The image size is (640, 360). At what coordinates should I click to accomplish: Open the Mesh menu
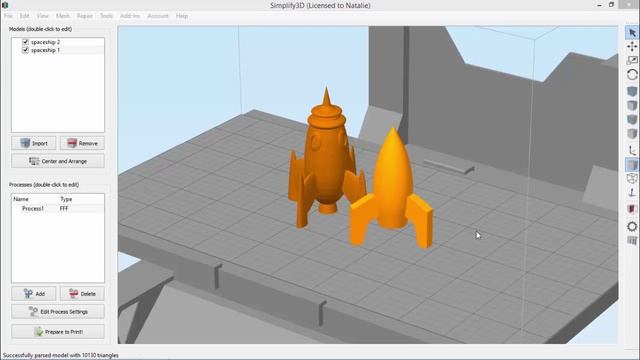point(62,16)
